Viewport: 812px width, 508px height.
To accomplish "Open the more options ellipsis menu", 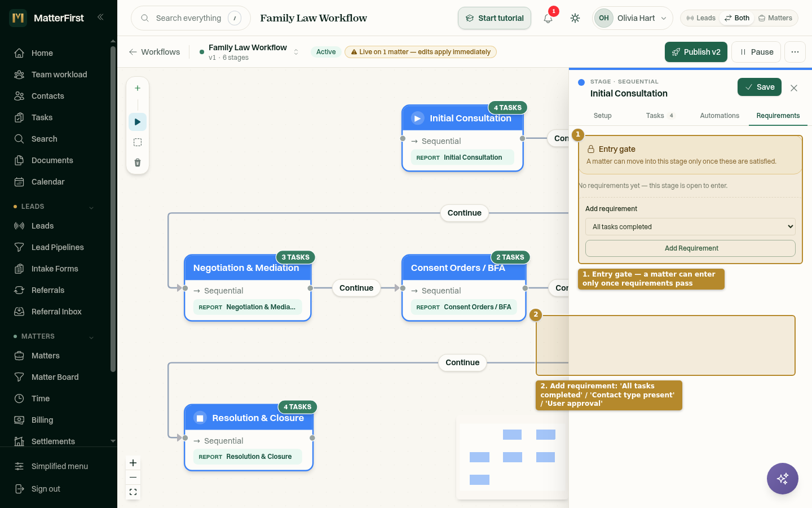I will coord(795,52).
